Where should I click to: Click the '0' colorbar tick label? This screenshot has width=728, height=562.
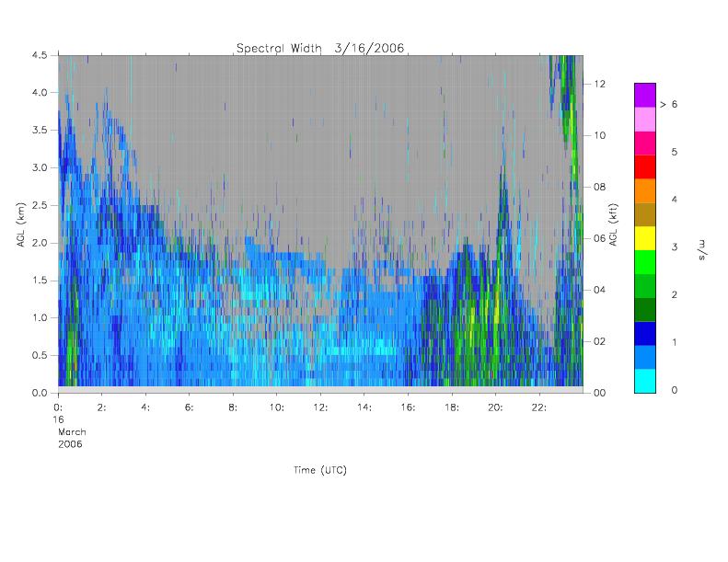[674, 390]
